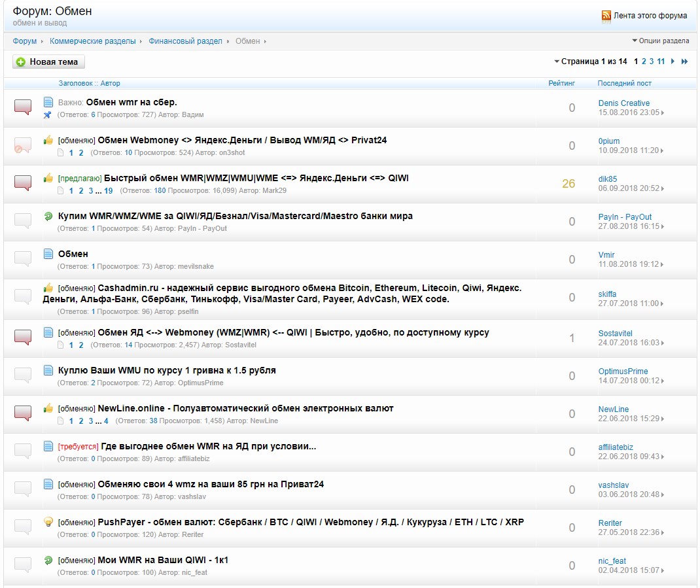The height and width of the screenshot is (588, 700).
Task: Click next page arrow in pagination
Action: coord(673,61)
